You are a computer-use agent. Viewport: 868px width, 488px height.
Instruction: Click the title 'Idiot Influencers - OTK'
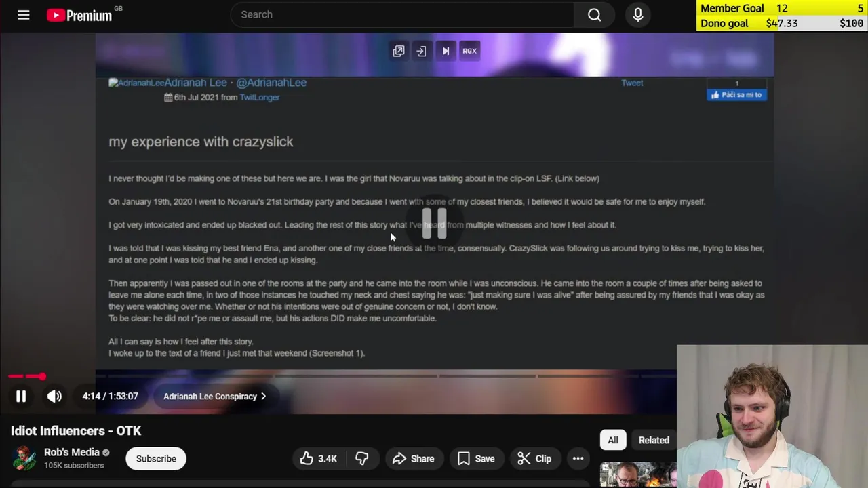(76, 431)
